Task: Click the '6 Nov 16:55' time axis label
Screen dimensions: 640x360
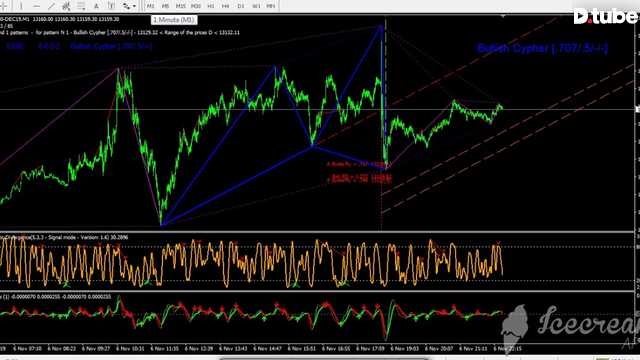Action: point(336,349)
